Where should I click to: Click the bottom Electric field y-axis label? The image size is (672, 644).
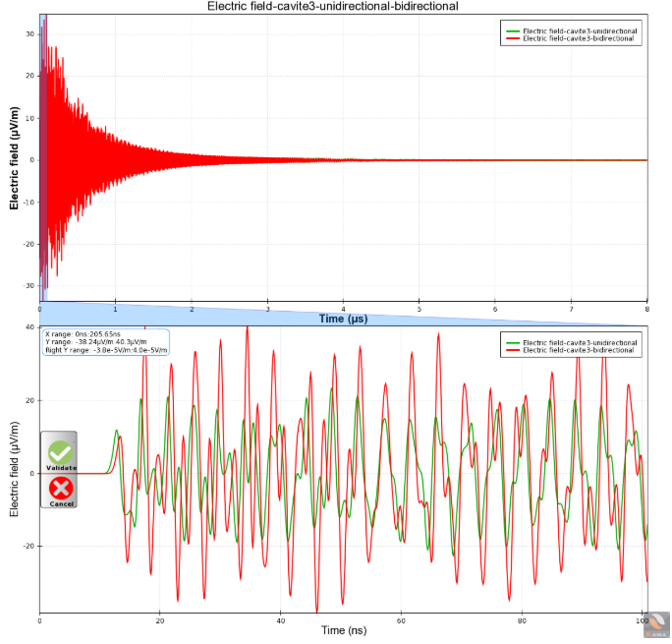click(x=15, y=470)
